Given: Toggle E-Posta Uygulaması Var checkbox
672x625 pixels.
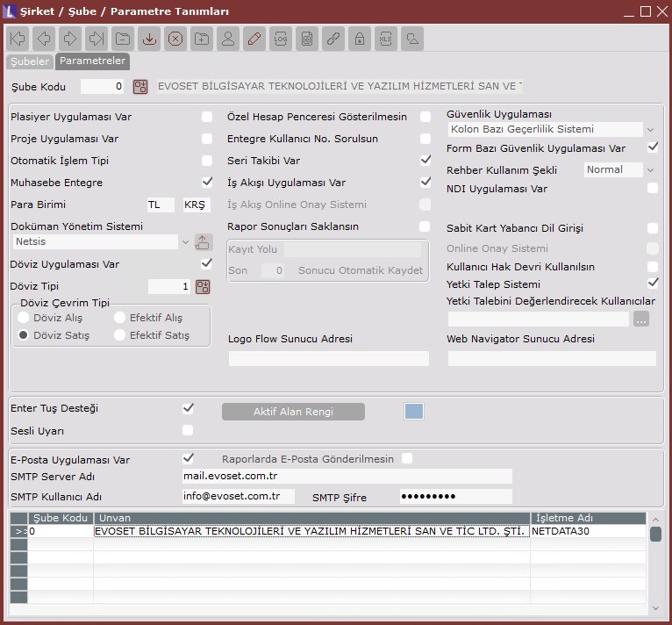Looking at the screenshot, I should click(x=188, y=458).
